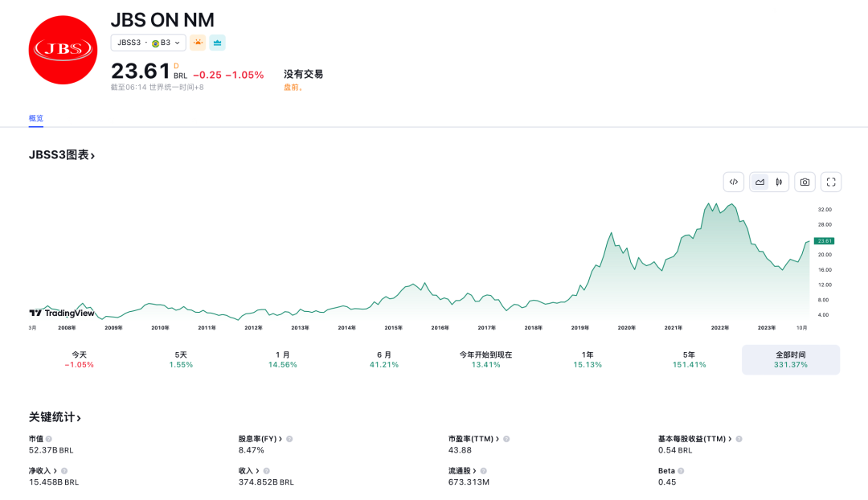Viewport: 868px width, 500px height.
Task: Click the info icon next to Beta
Action: pos(681,471)
